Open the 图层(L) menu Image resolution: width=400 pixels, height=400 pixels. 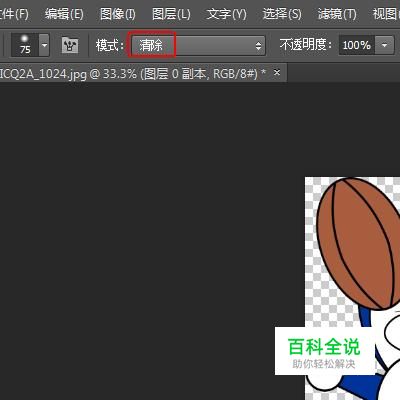pos(171,14)
